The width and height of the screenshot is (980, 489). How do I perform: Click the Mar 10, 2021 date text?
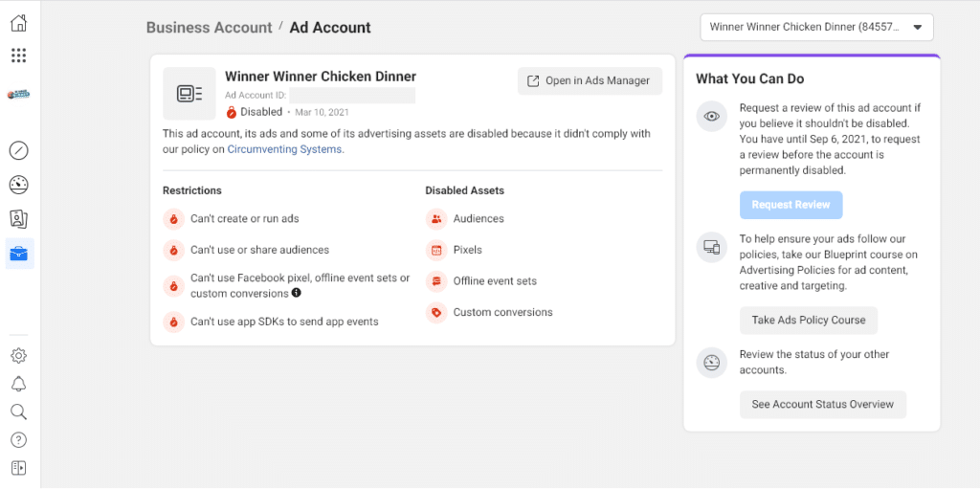coord(322,113)
